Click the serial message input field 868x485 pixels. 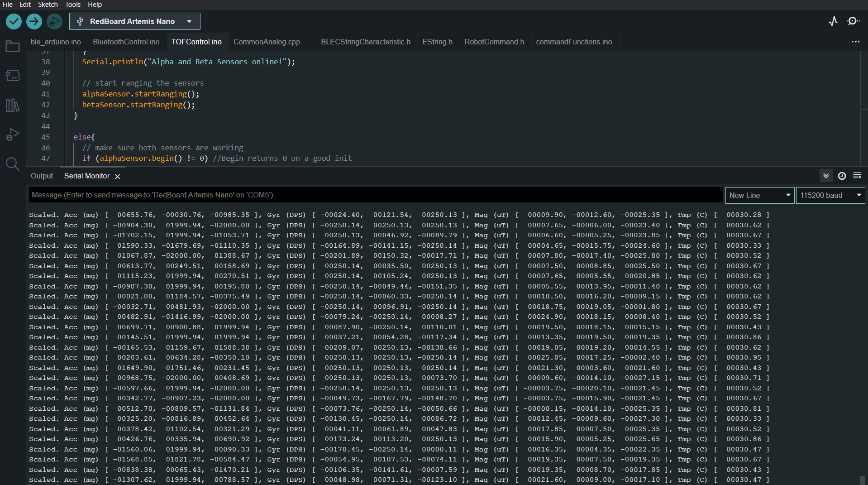point(376,195)
